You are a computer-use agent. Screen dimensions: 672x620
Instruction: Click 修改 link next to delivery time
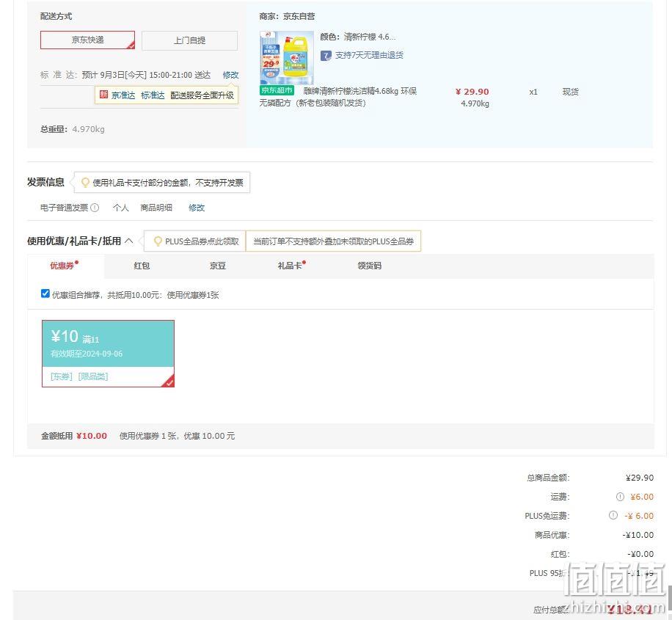230,75
